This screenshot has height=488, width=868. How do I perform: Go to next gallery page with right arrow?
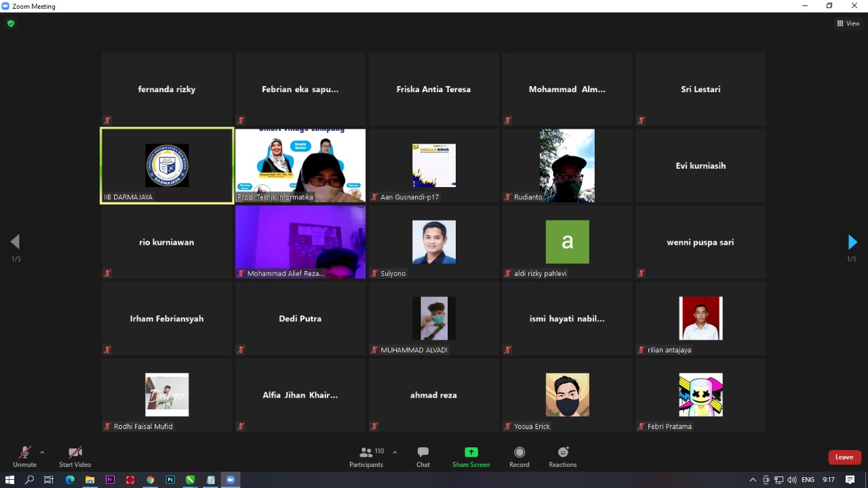(x=852, y=242)
